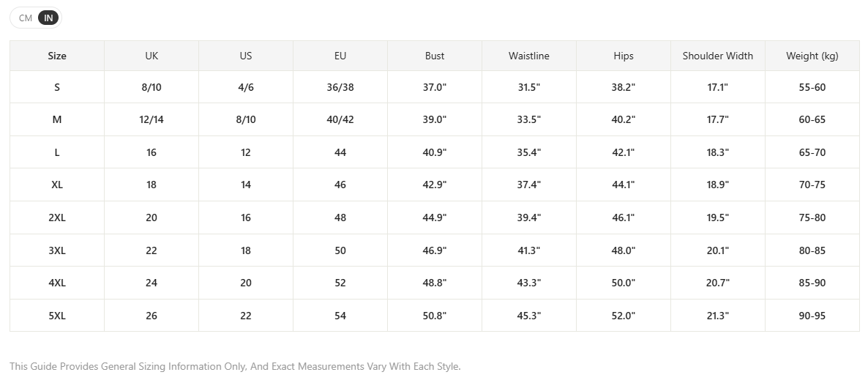Click the UK column header
The height and width of the screenshot is (383, 868).
(151, 56)
